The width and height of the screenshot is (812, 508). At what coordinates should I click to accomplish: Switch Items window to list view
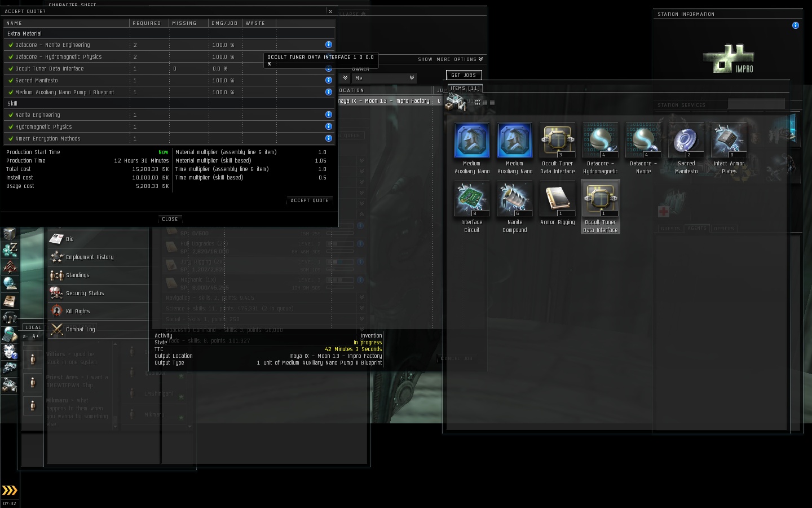(x=492, y=102)
